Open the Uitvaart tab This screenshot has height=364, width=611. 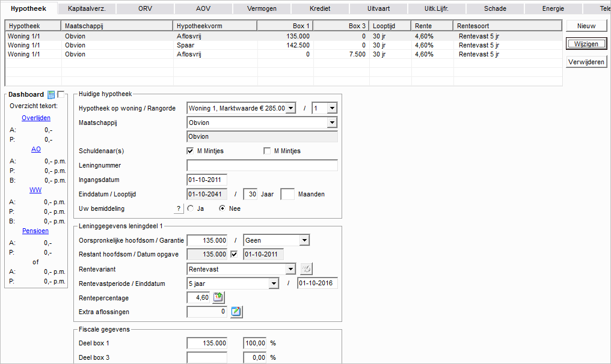click(378, 8)
